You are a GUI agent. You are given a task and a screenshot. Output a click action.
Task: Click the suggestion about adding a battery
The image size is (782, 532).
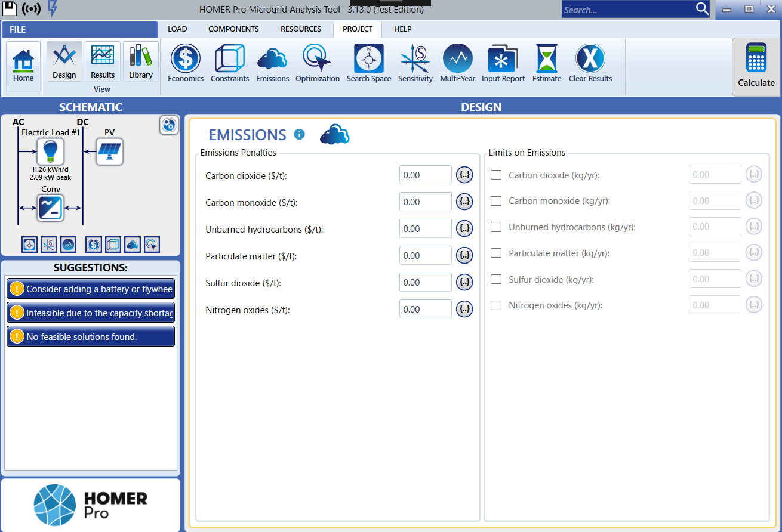point(90,289)
